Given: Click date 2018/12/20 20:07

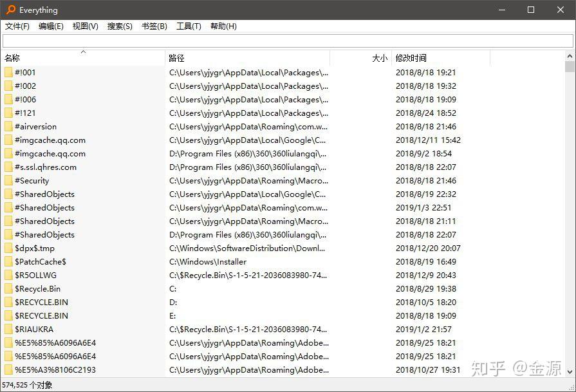Looking at the screenshot, I should click(428, 248).
